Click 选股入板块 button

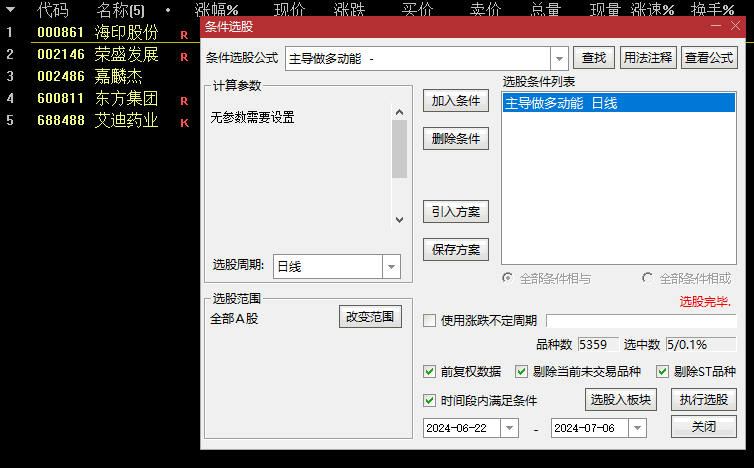coord(621,400)
